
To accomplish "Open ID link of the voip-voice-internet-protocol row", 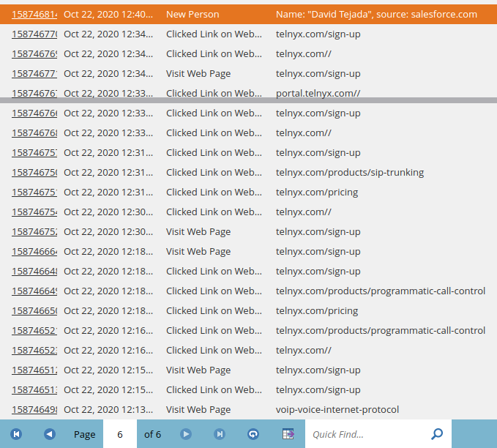I will point(34,410).
